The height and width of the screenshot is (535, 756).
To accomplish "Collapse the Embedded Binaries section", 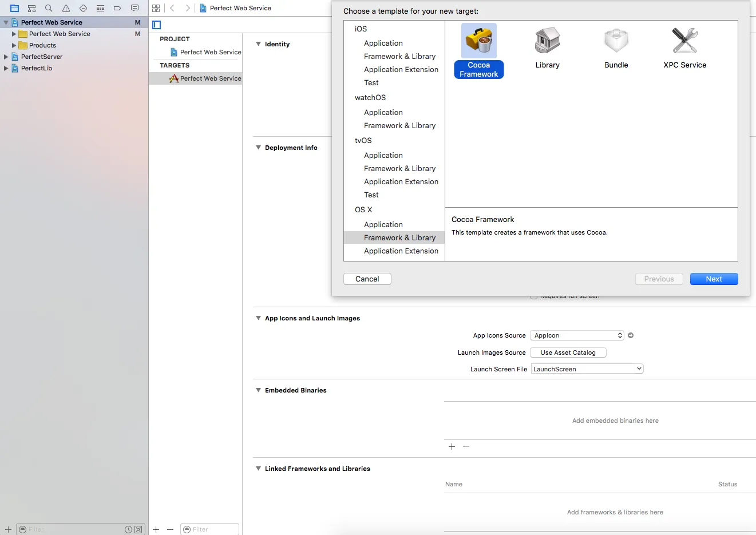I will point(258,390).
